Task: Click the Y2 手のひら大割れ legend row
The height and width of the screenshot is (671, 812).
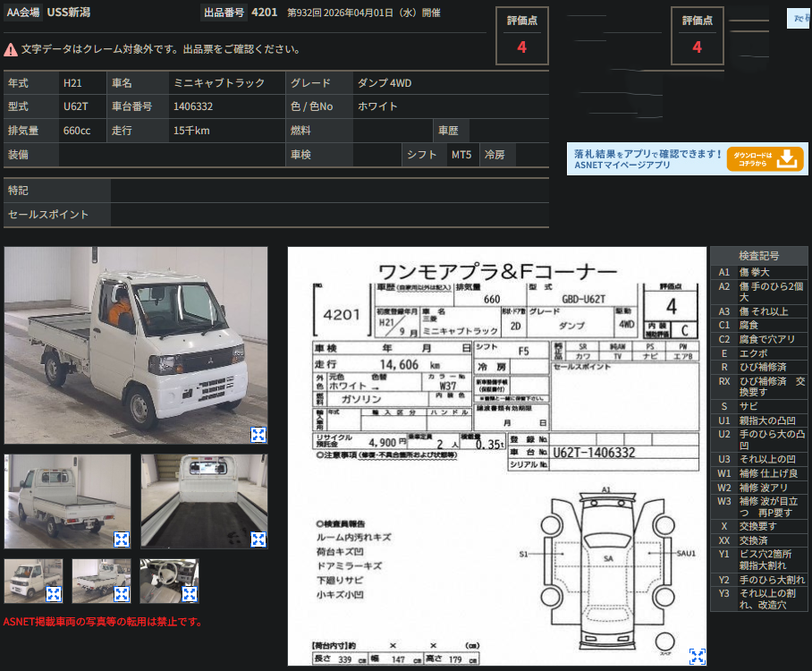Action: (758, 580)
